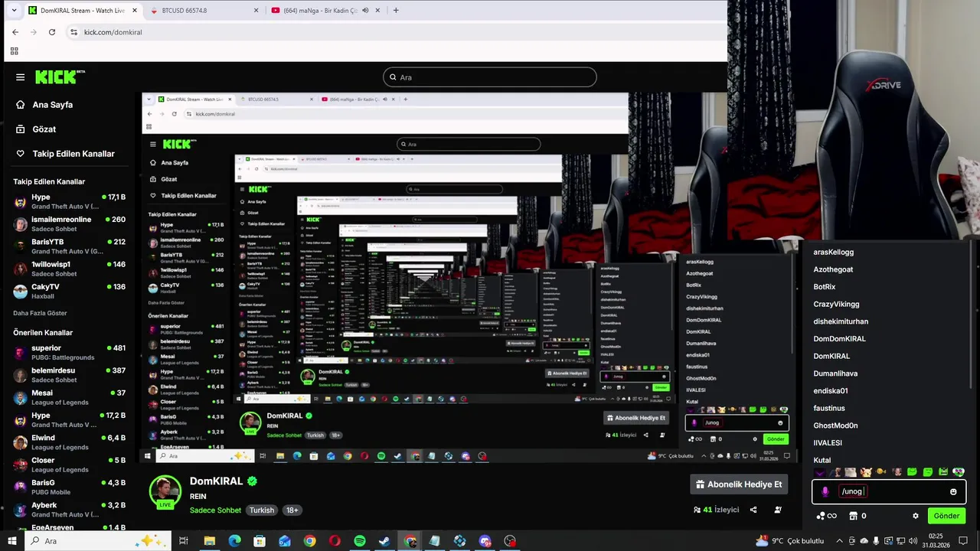This screenshot has width=980, height=551.
Task: Click the 18+ tag
Action: click(x=292, y=510)
